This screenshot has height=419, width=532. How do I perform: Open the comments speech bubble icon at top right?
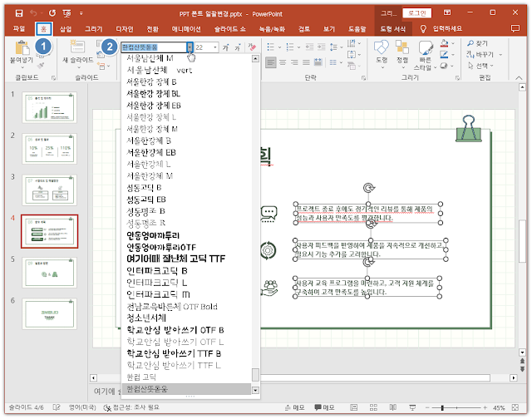coord(515,29)
